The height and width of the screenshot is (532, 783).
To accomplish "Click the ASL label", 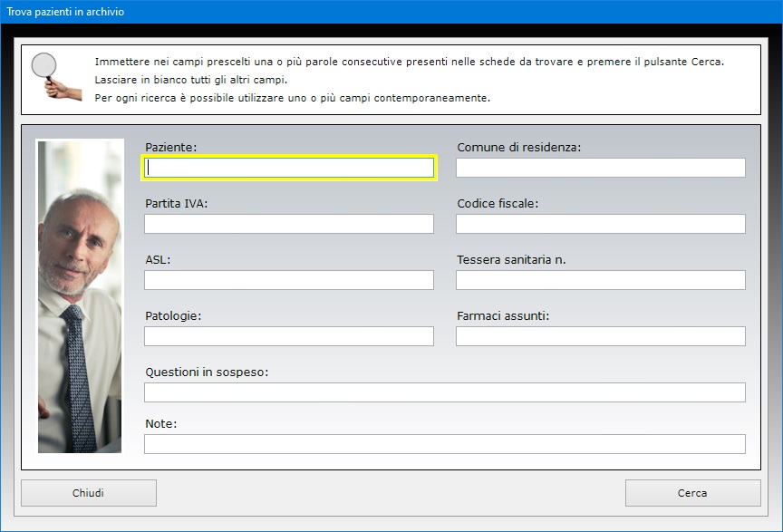I will coord(158,260).
